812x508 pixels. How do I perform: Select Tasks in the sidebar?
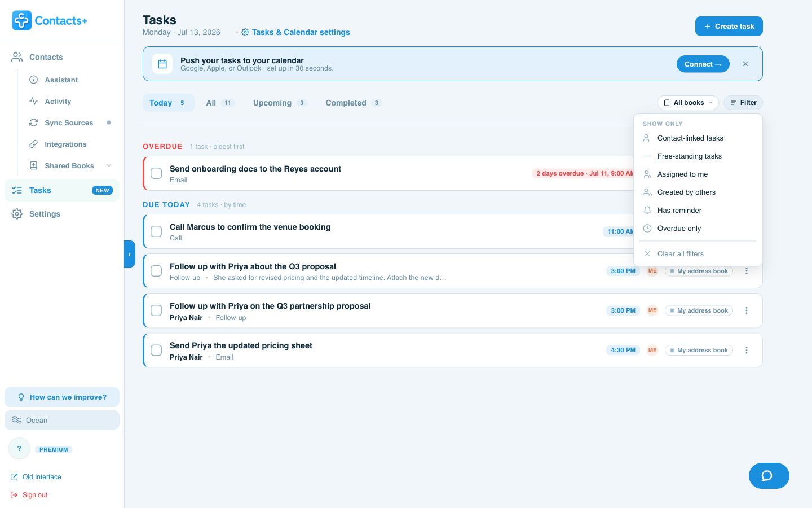coord(62,190)
